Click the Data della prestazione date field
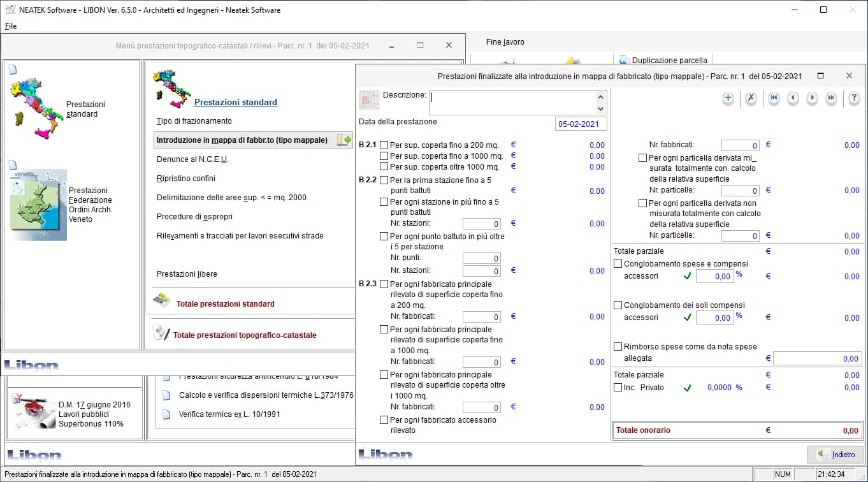This screenshot has height=482, width=868. [x=581, y=124]
